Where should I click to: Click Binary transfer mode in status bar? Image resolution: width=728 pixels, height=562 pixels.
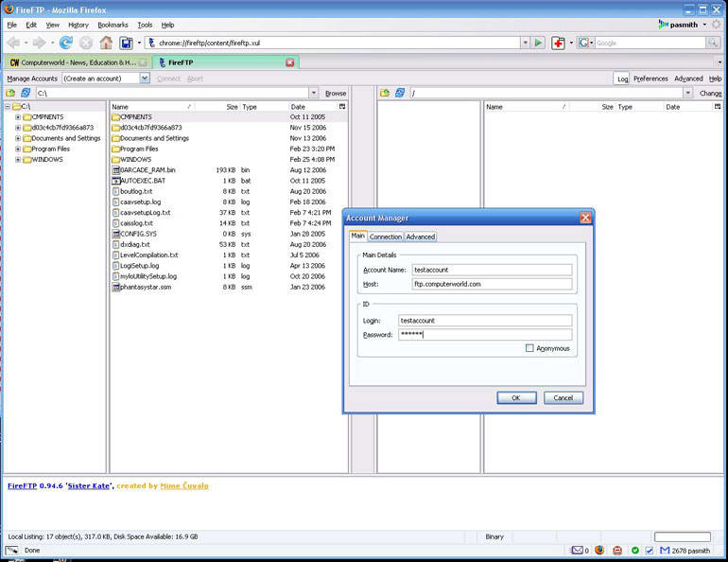pyautogui.click(x=494, y=536)
